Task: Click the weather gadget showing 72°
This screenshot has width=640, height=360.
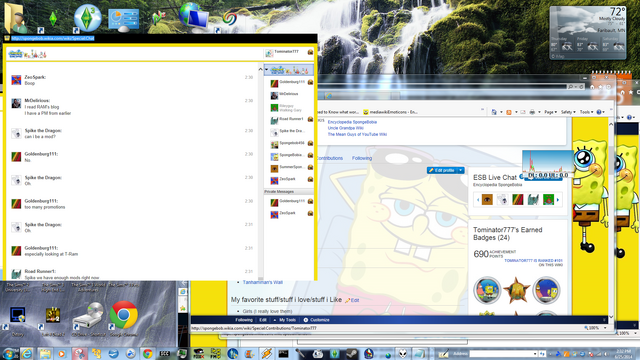Action: click(588, 33)
